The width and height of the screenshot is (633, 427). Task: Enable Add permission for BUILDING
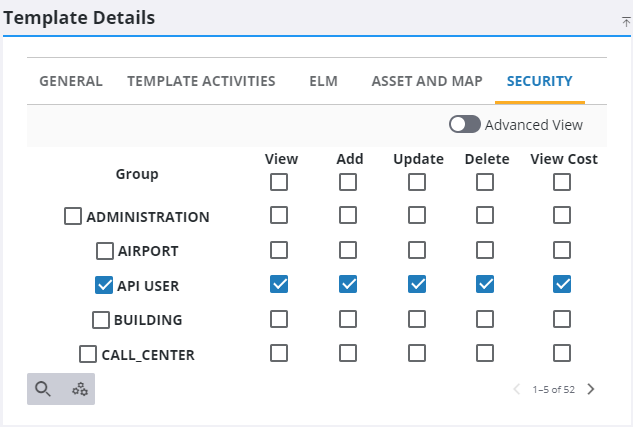(347, 319)
